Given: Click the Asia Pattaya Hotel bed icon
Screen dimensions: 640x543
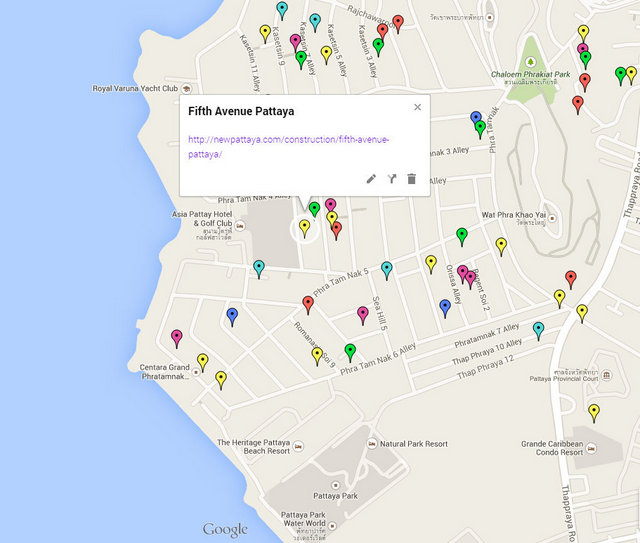Looking at the screenshot, I should click(x=240, y=225).
